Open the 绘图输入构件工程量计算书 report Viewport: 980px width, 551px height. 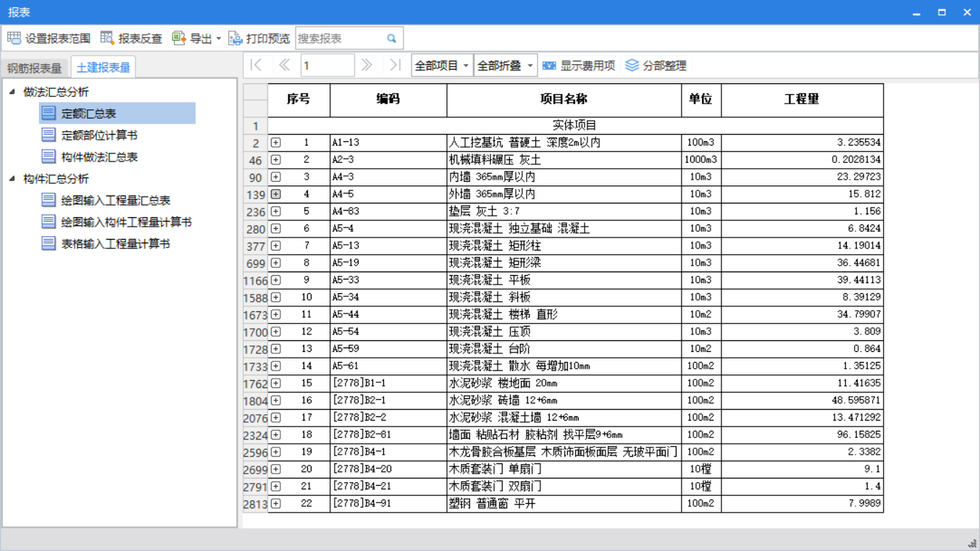(x=117, y=222)
